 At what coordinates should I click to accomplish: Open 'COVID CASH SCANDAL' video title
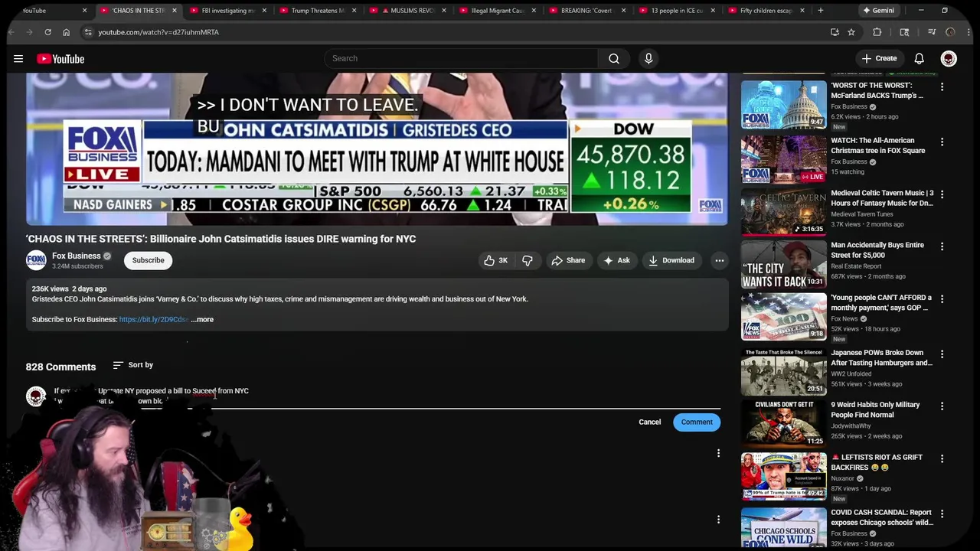click(x=882, y=517)
